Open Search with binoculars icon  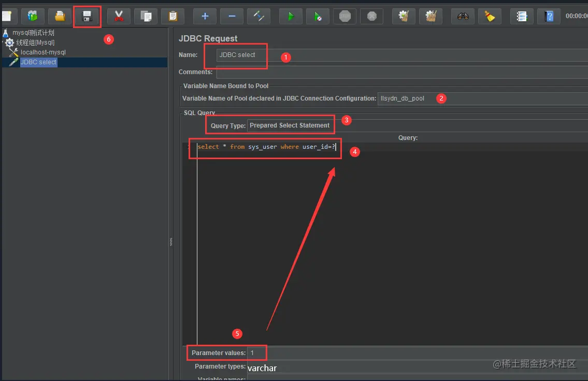click(x=463, y=16)
